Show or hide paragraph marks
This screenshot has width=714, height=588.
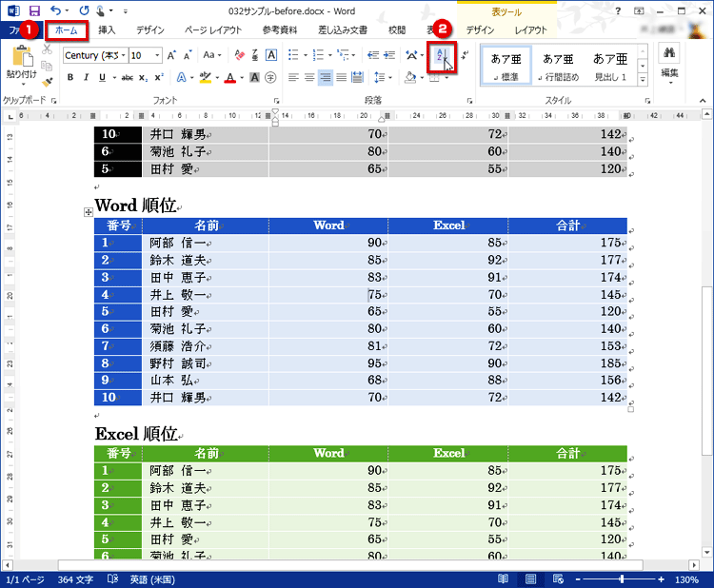(x=465, y=55)
